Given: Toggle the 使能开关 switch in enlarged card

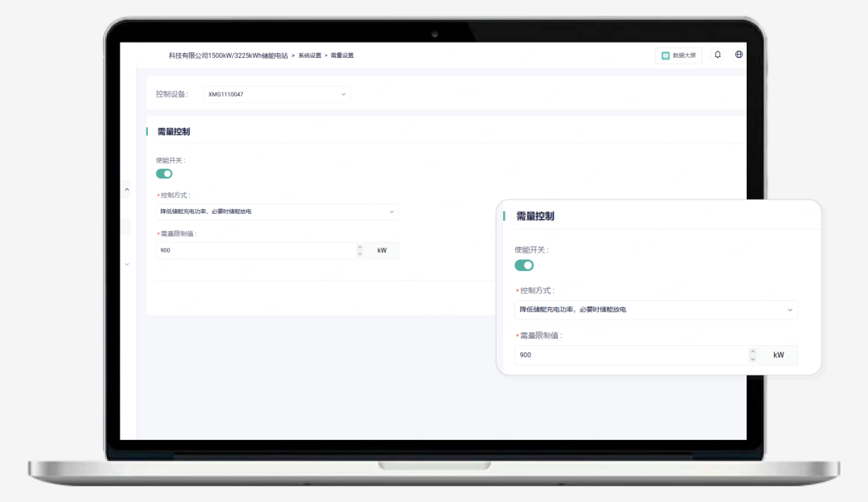Looking at the screenshot, I should pos(524,265).
